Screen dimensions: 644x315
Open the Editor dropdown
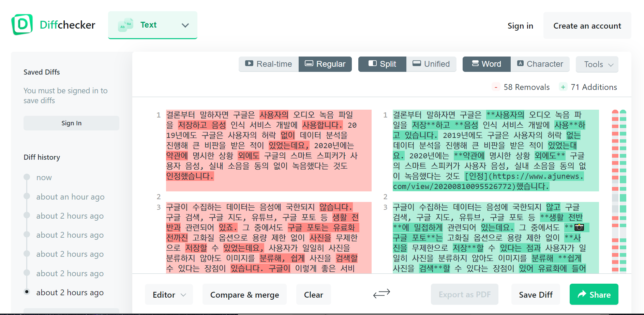(x=169, y=295)
